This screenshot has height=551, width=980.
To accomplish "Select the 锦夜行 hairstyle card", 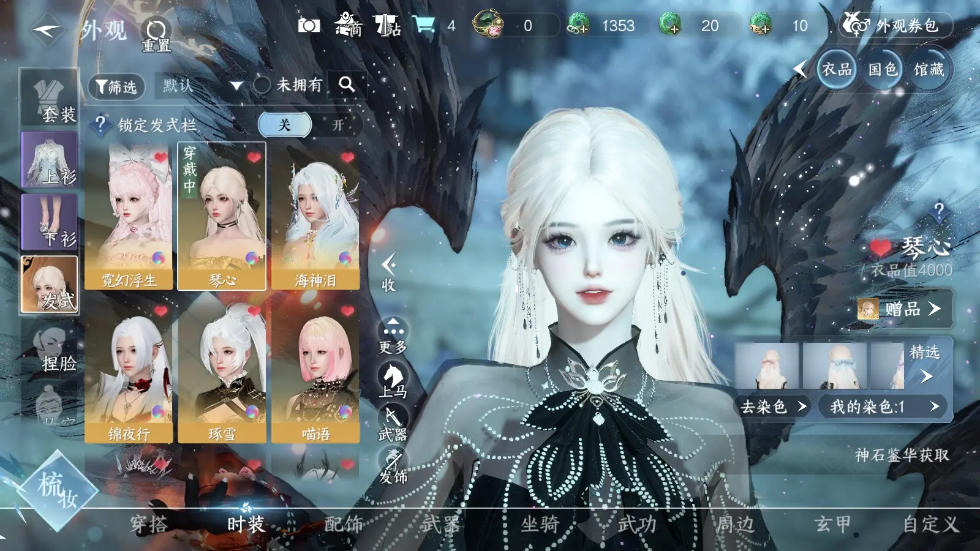I will coord(129,369).
